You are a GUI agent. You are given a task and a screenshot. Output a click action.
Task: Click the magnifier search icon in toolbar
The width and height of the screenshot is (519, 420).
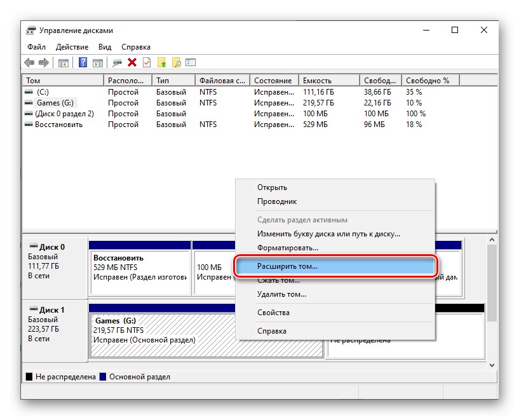tap(177, 62)
